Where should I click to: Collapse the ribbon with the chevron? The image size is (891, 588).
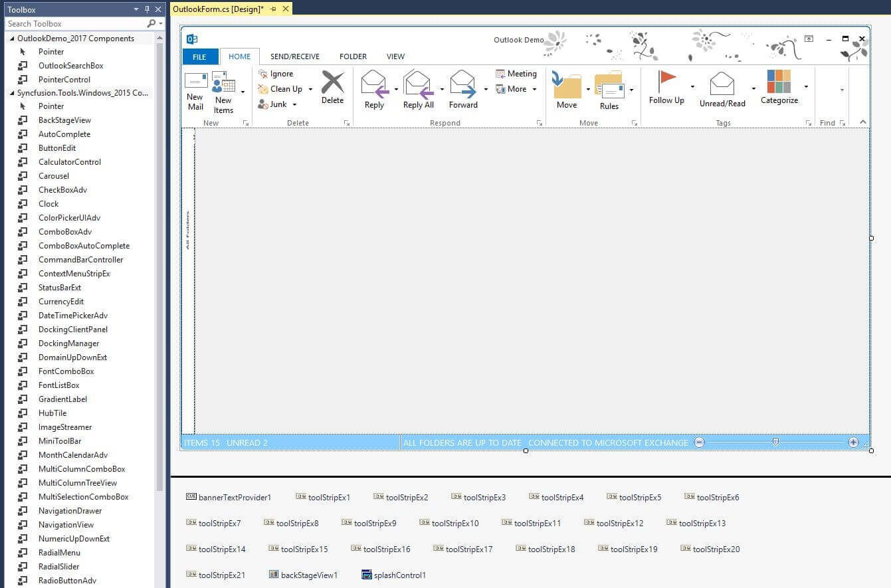(863, 122)
